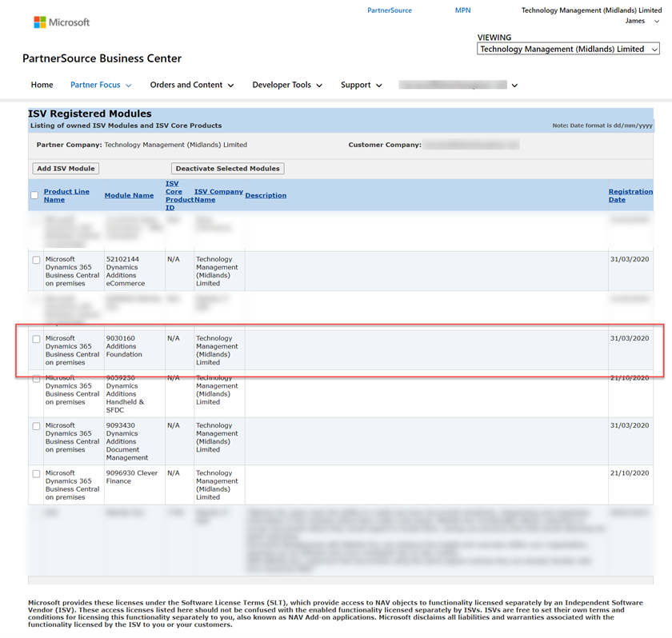Viewport: 672px width, 638px height.
Task: Click the 21/10/2020 date in Clever Finance row
Action: pos(630,473)
